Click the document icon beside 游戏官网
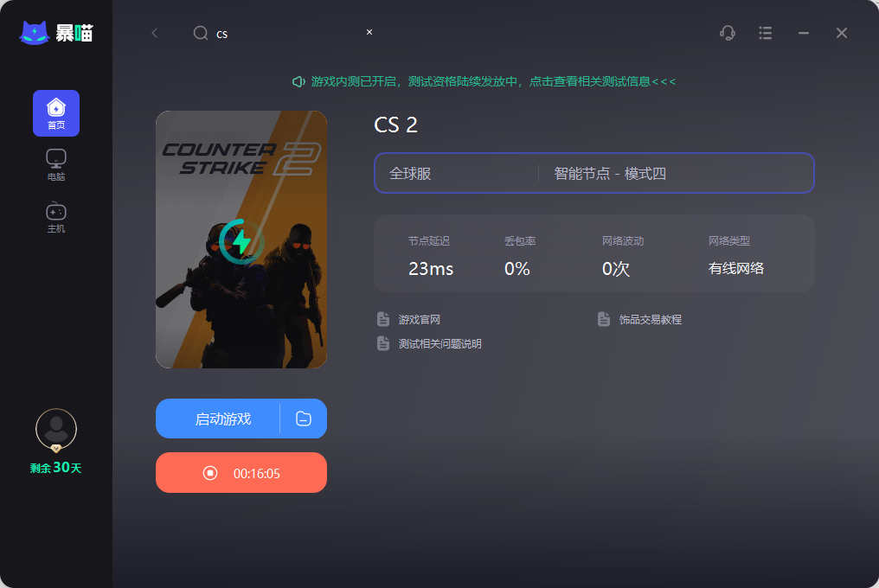 (383, 319)
